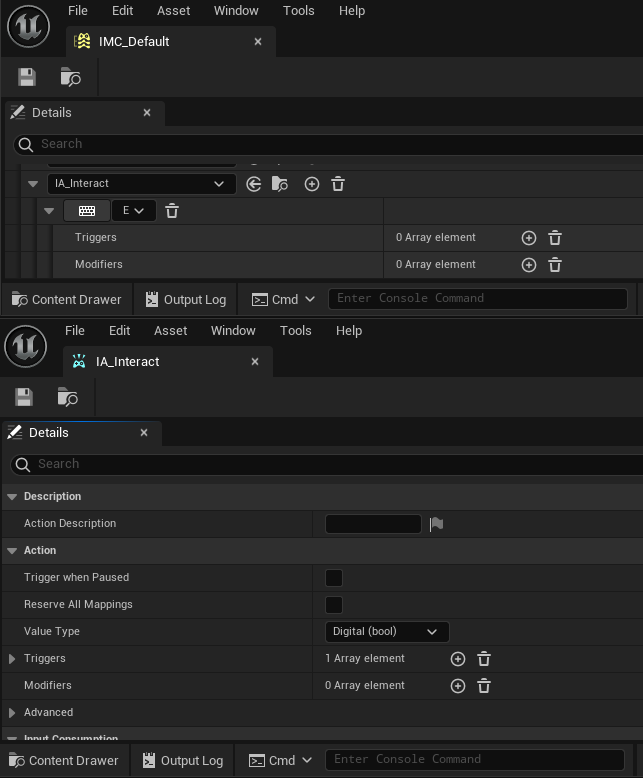Open Content Drawer in IMC_Default window
Screen dimensions: 643x778
(66, 300)
